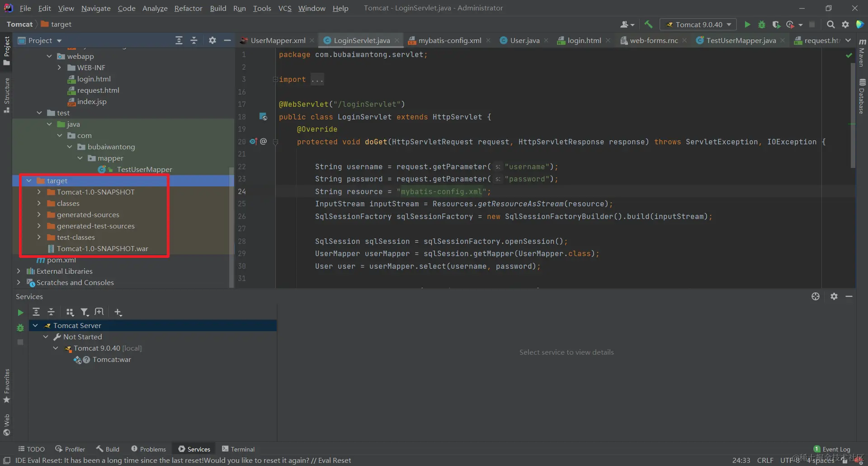Switch to the mybatis-config.xml editor tab

pyautogui.click(x=449, y=41)
